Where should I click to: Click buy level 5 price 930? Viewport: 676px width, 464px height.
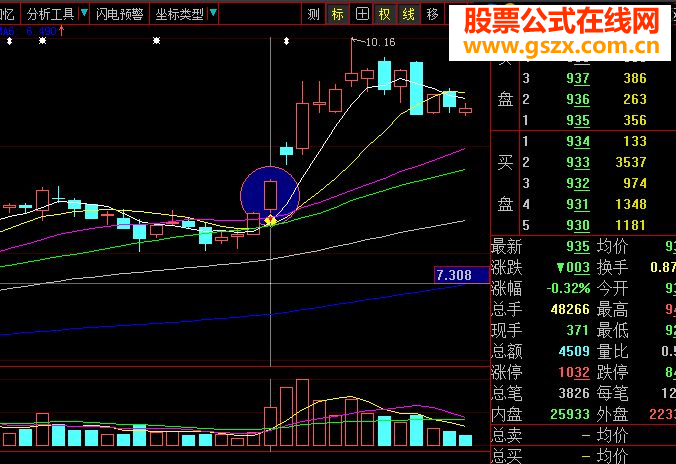click(x=578, y=225)
